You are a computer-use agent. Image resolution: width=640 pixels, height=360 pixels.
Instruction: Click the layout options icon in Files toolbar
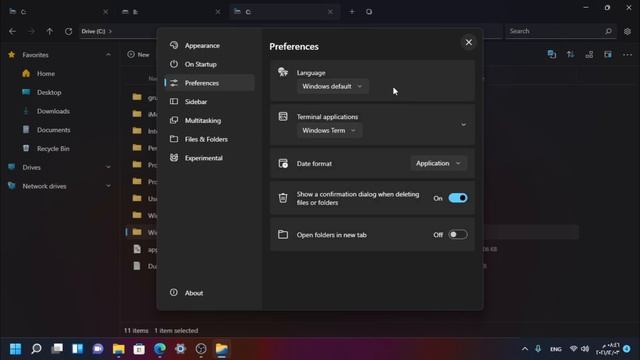589,54
